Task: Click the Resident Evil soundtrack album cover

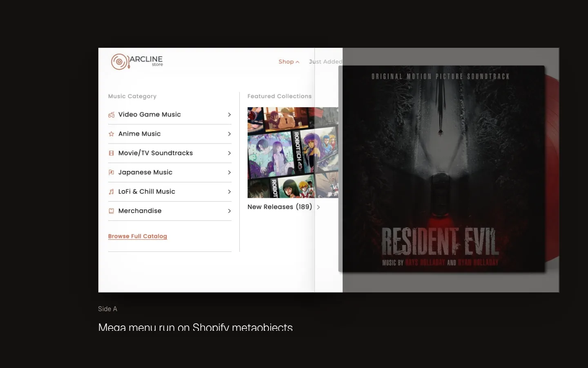Action: point(442,169)
